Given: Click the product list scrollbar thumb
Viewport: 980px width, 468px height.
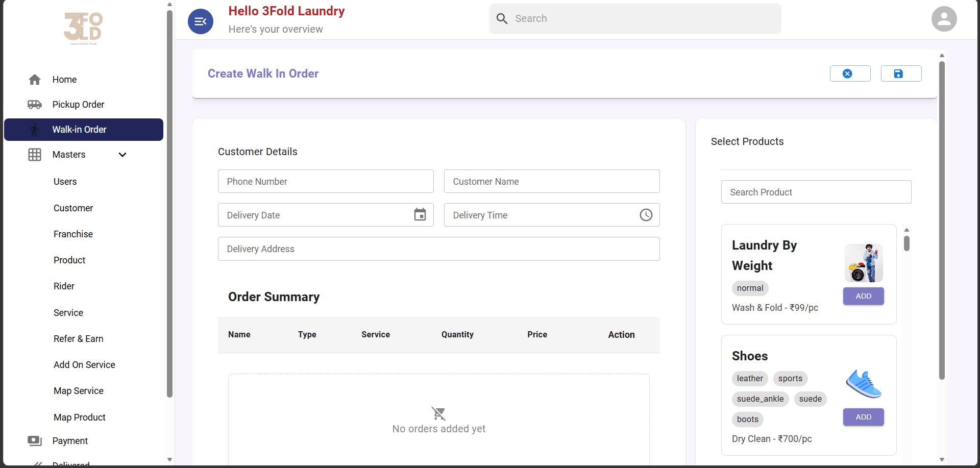Looking at the screenshot, I should coord(906,242).
